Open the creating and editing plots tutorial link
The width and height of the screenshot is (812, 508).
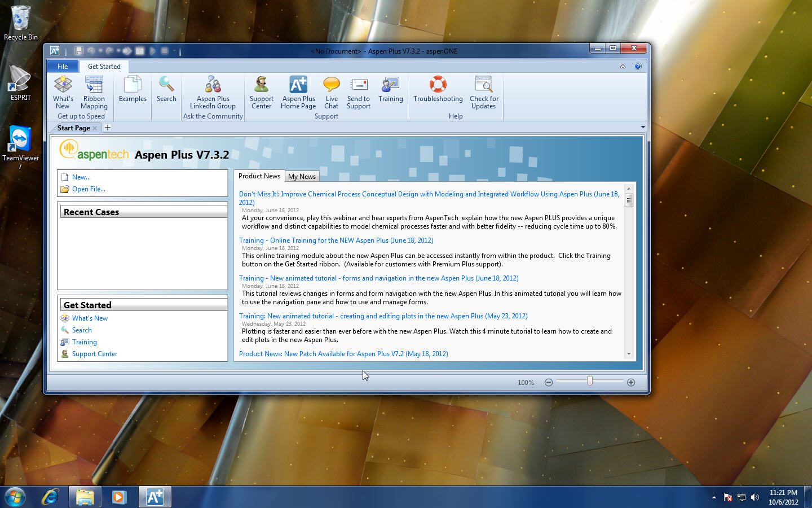click(383, 316)
